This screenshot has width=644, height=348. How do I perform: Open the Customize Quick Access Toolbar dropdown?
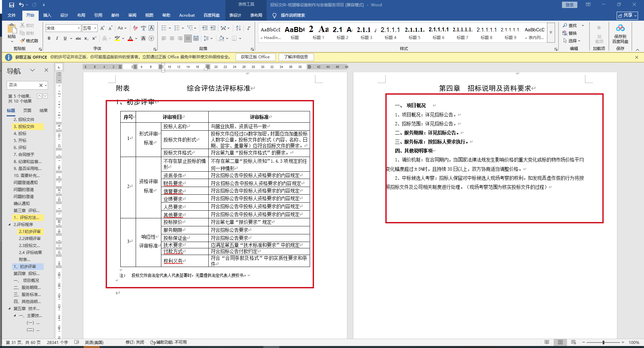(44, 5)
